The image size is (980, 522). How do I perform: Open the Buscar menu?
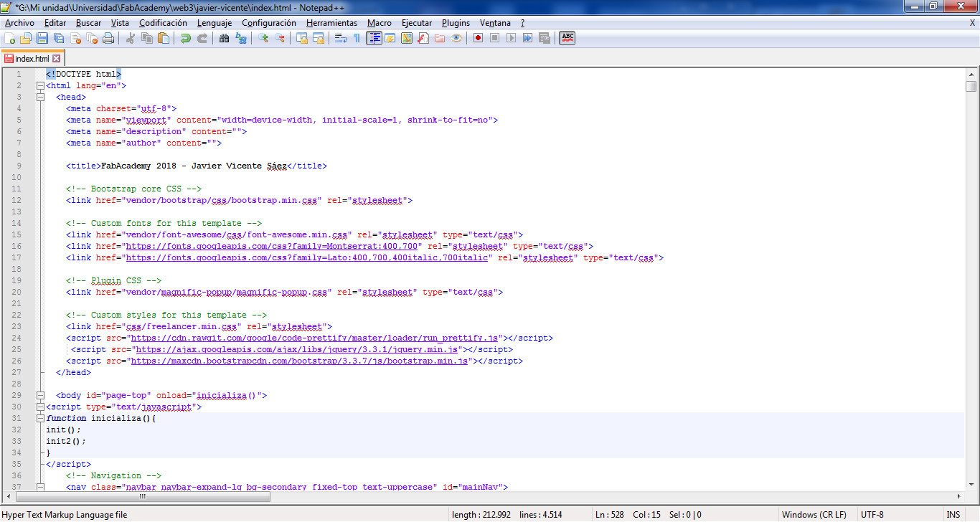(88, 23)
